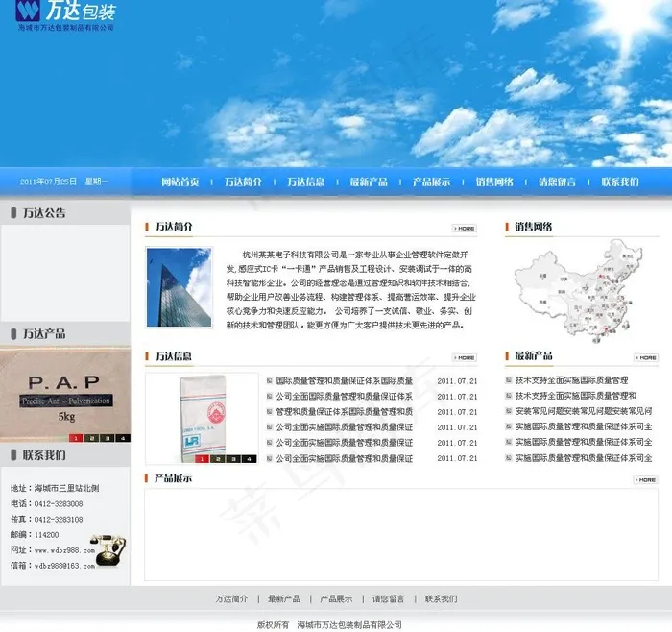Open 最新产品 in the footer links

(284, 599)
